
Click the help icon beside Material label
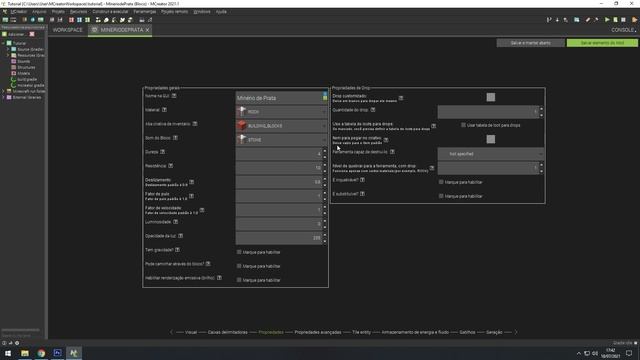click(x=164, y=109)
